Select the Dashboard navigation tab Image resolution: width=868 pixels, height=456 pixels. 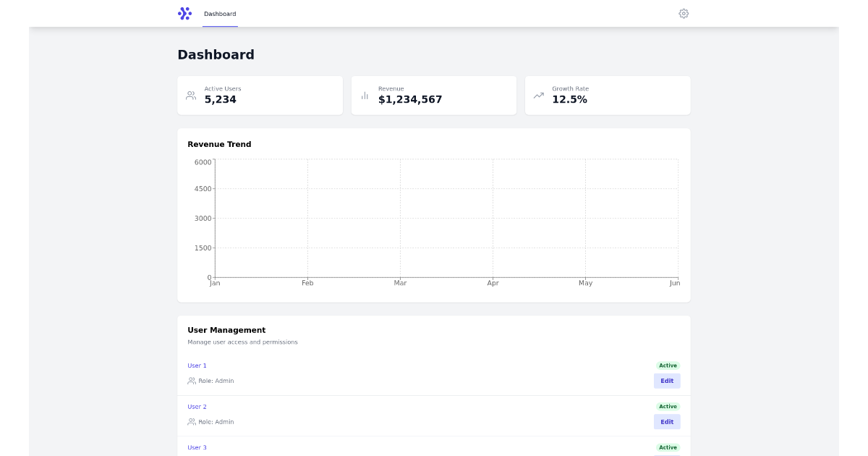220,13
